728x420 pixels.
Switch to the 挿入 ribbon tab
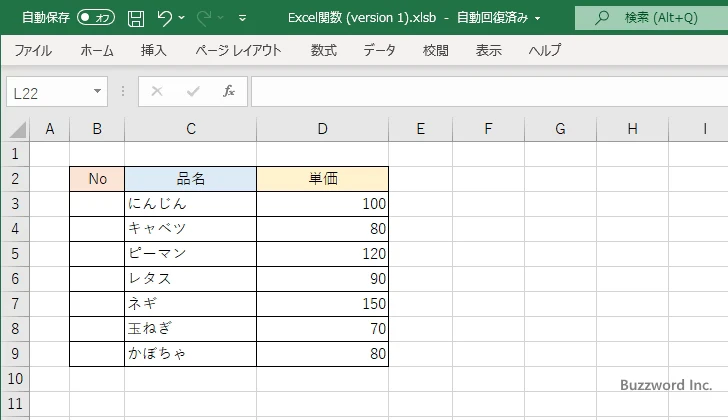coord(153,50)
